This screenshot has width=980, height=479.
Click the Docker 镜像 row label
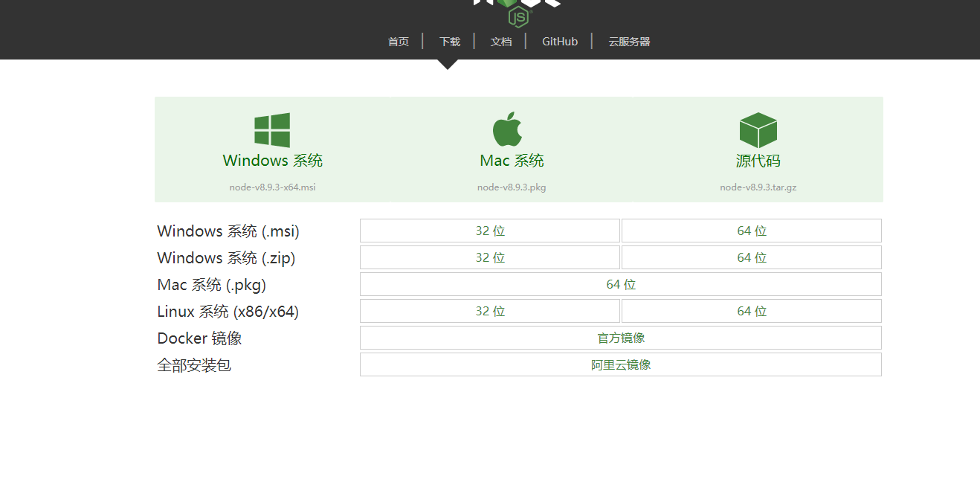pyautogui.click(x=199, y=338)
